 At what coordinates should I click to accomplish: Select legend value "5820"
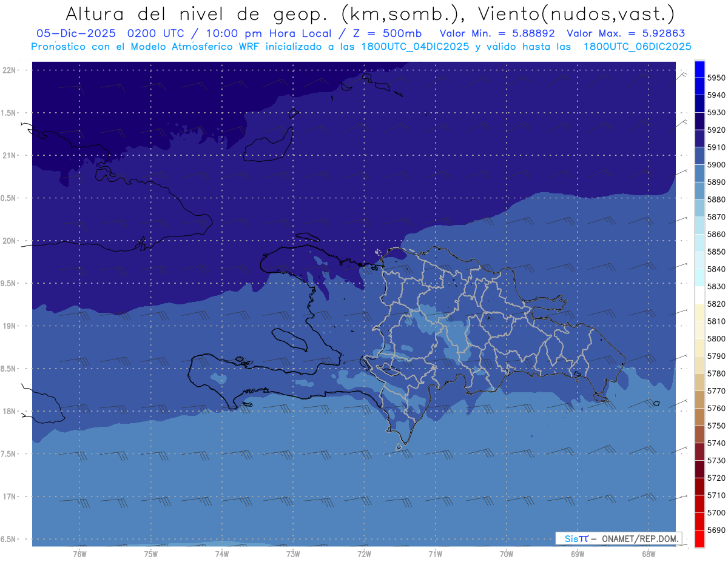(717, 304)
